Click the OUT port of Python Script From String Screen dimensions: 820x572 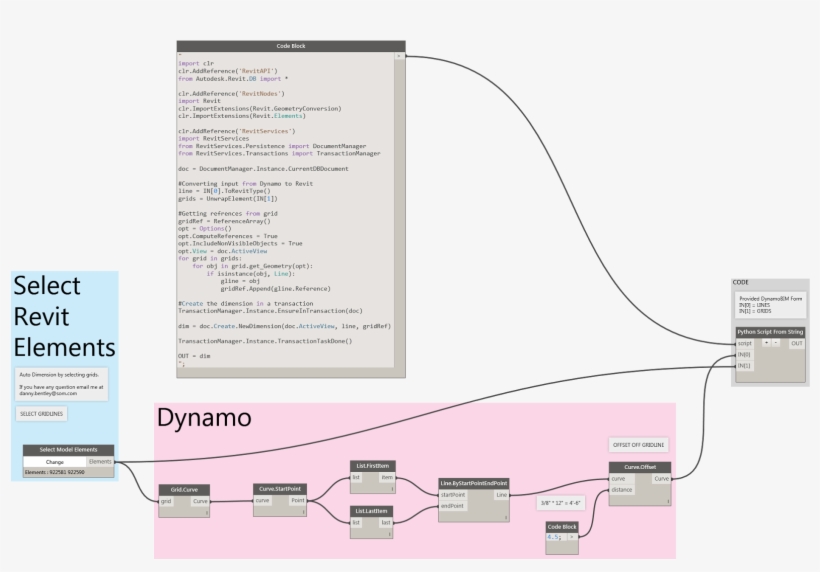coord(796,344)
